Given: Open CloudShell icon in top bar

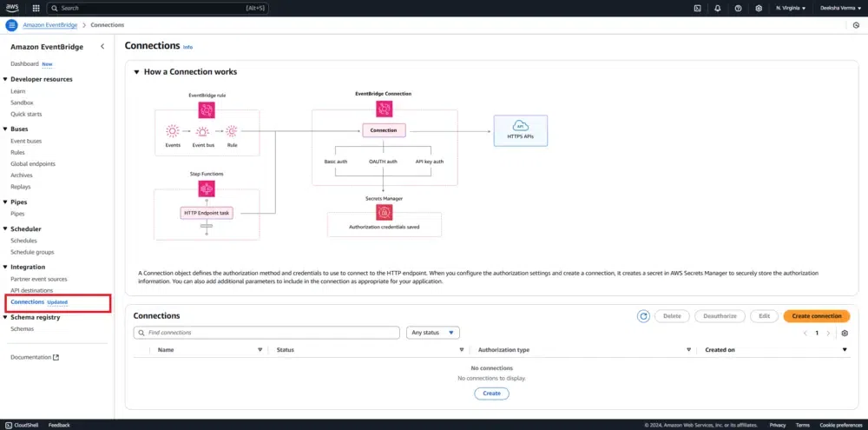Looking at the screenshot, I should click(698, 9).
